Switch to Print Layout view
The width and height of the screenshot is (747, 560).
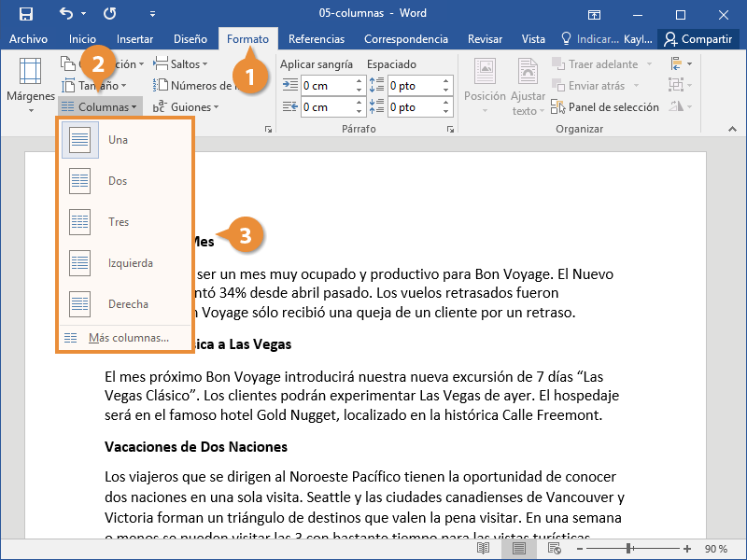point(519,549)
